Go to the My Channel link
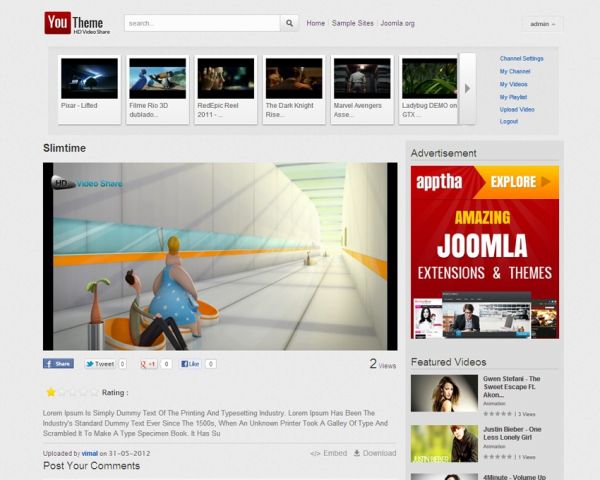Image resolution: width=600 pixels, height=480 pixels. (x=515, y=72)
